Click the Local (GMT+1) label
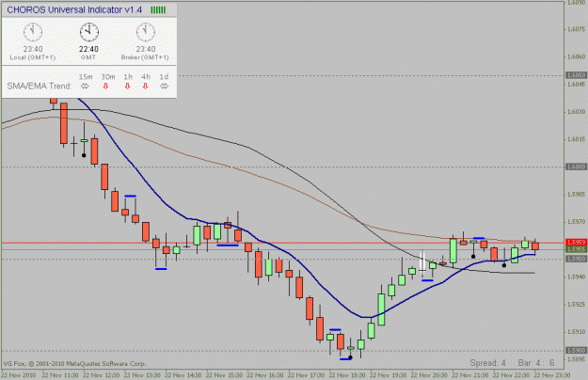This screenshot has height=380, width=588. [33, 57]
